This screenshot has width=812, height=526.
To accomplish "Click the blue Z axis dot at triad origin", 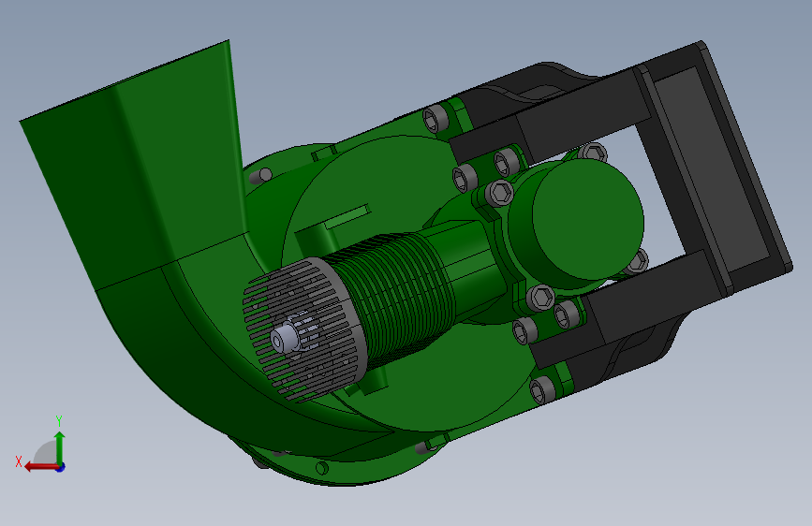I will pyautogui.click(x=61, y=467).
